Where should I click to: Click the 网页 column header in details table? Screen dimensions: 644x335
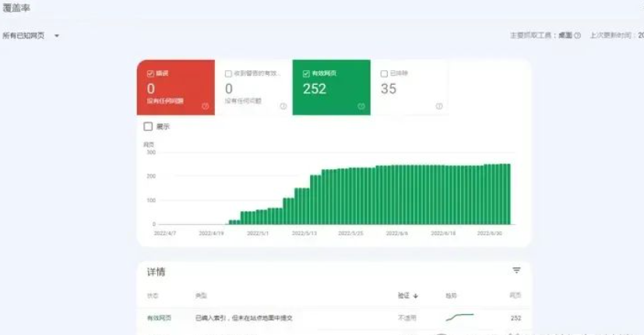pos(516,295)
